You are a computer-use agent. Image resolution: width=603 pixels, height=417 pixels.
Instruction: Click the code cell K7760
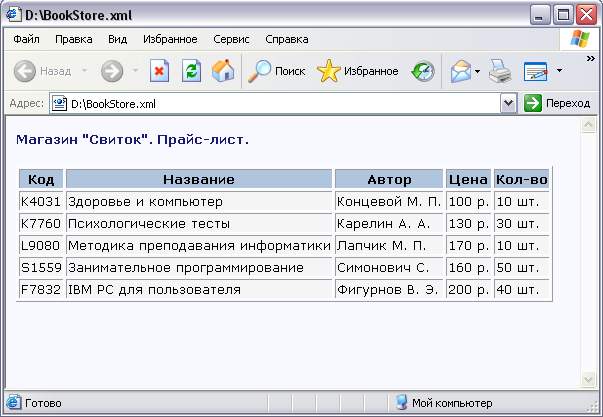pos(41,224)
